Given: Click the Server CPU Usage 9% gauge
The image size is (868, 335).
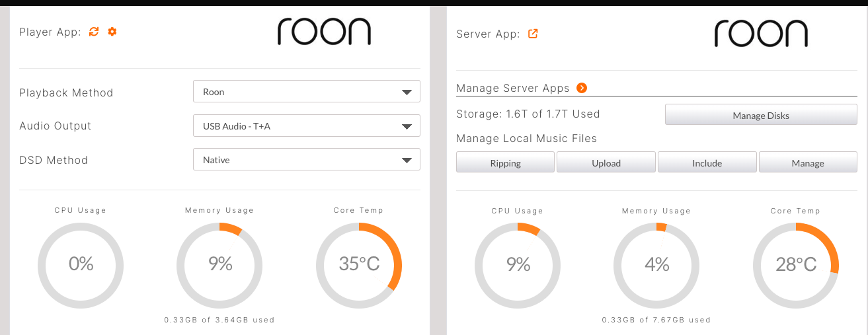Looking at the screenshot, I should tap(518, 265).
